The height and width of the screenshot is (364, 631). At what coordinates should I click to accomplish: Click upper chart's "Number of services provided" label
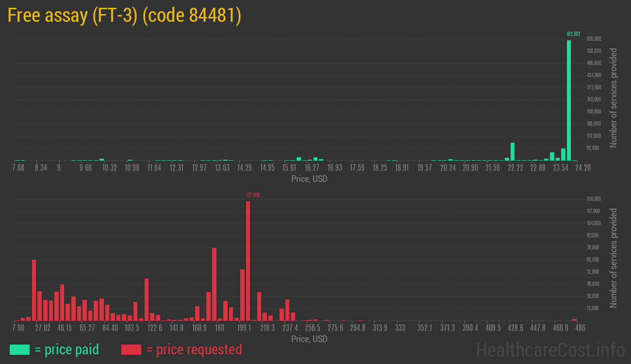point(614,98)
